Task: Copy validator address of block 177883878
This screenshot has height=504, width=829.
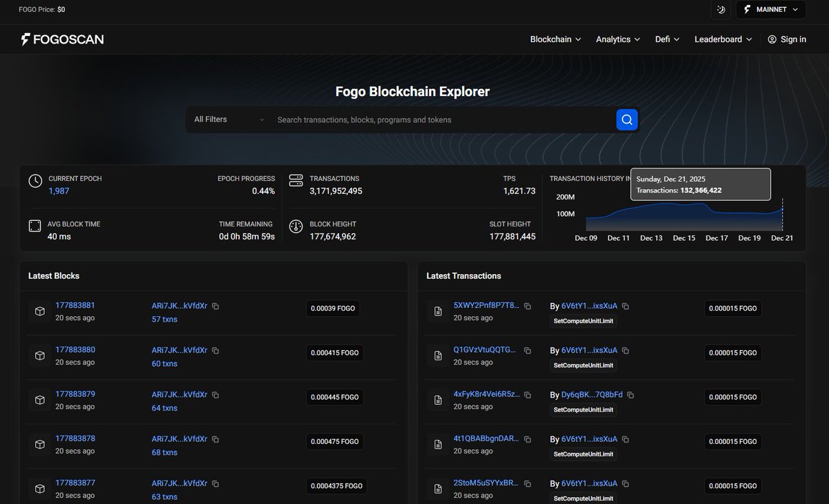Action: 216,439
